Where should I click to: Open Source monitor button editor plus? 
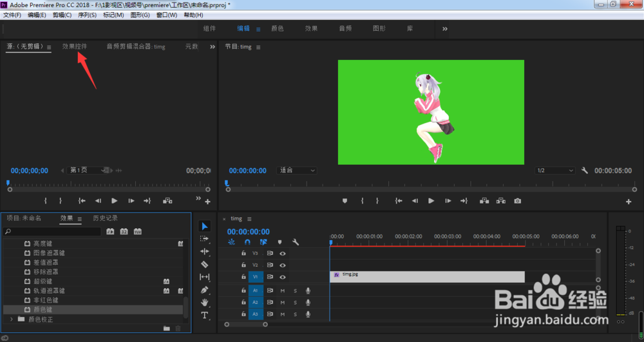click(208, 202)
